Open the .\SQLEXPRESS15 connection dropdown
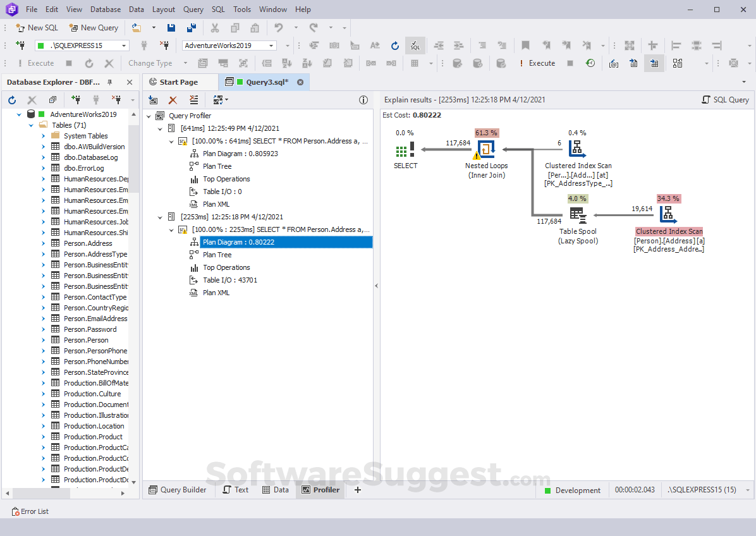 click(125, 46)
